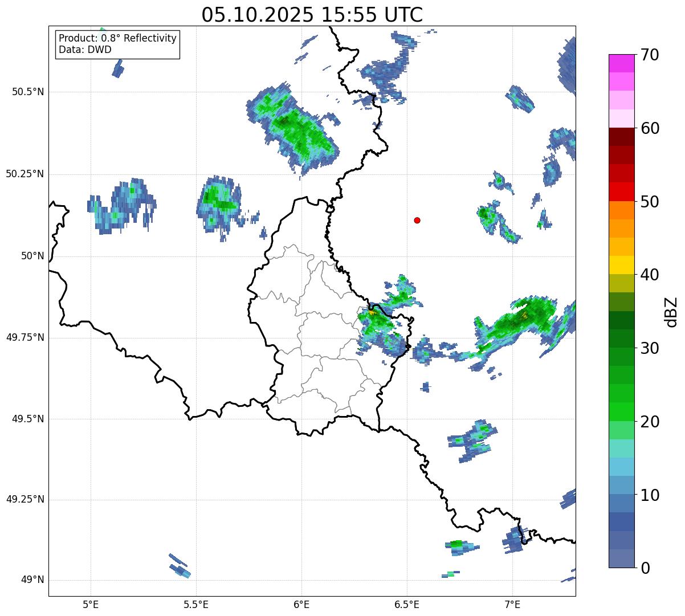Image resolution: width=685 pixels, height=616 pixels.
Task: Pick the yellow swatch just above 40
Action: coord(622,265)
